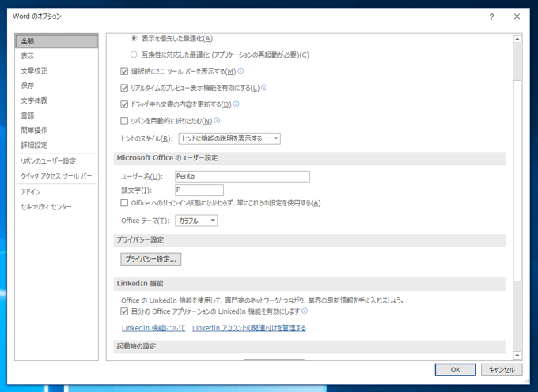
Task: Open 詳細設定 category
Action: (x=57, y=145)
